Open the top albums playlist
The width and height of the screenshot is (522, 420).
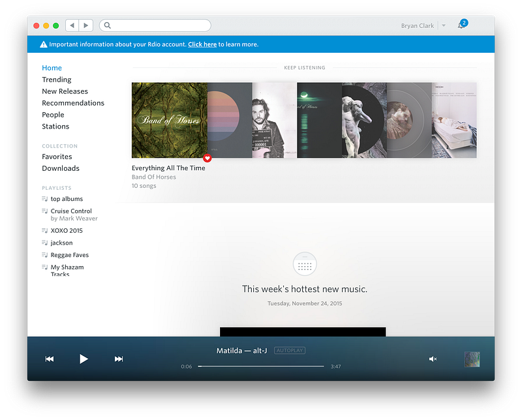click(67, 199)
